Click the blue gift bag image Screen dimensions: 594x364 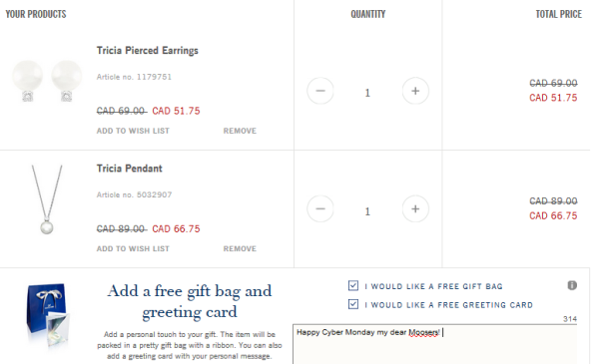coord(47,315)
